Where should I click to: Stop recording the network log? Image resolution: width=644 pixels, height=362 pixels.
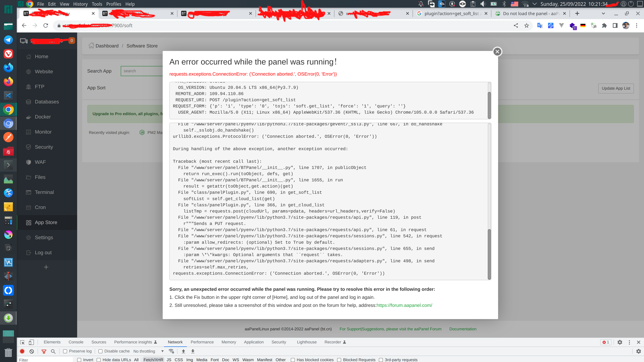pos(22,351)
